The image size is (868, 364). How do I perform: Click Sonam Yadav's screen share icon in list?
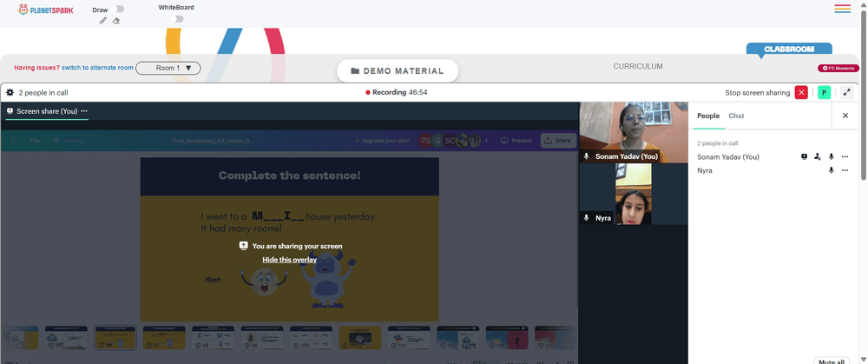pos(805,156)
